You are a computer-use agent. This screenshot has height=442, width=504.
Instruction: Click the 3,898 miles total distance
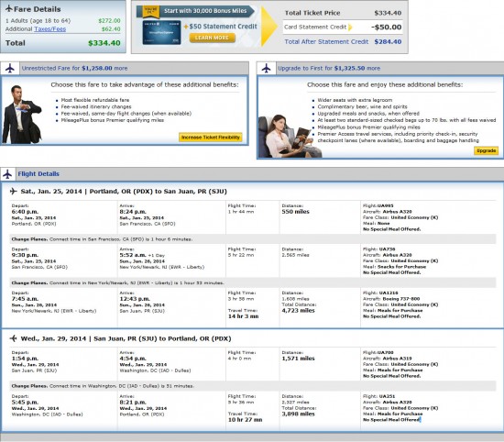tap(299, 414)
